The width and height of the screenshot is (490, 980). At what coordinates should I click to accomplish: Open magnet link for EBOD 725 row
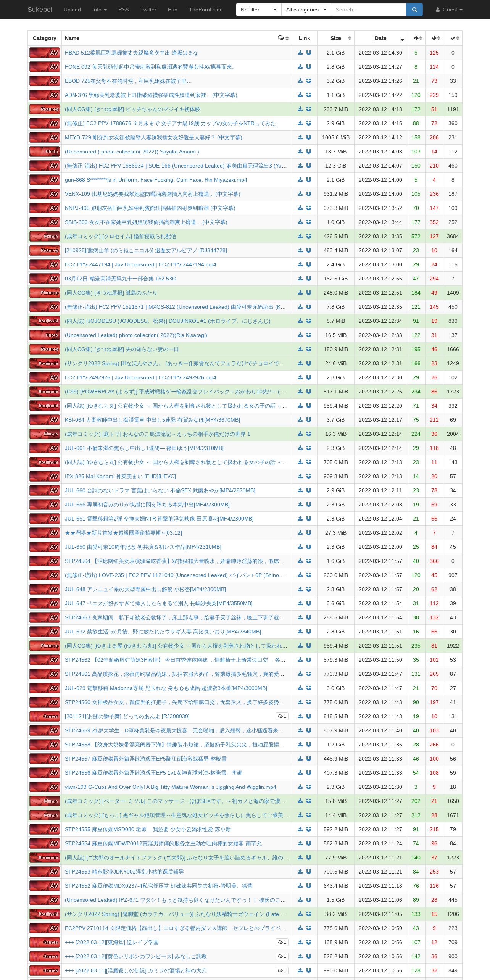coord(309,81)
